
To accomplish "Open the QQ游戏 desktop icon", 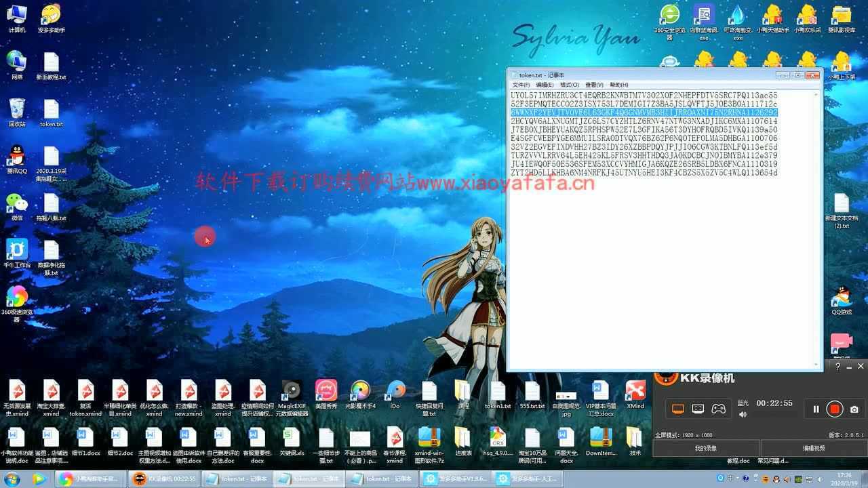I will [x=842, y=301].
